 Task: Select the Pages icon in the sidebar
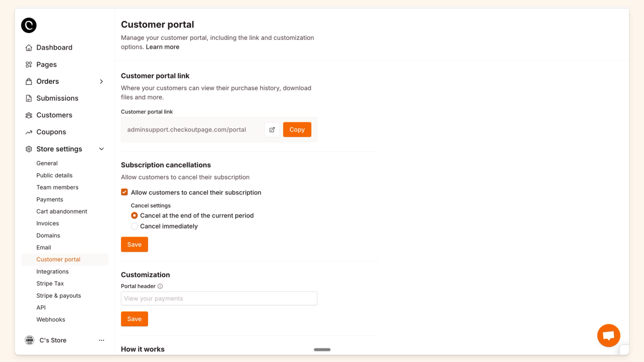point(28,64)
